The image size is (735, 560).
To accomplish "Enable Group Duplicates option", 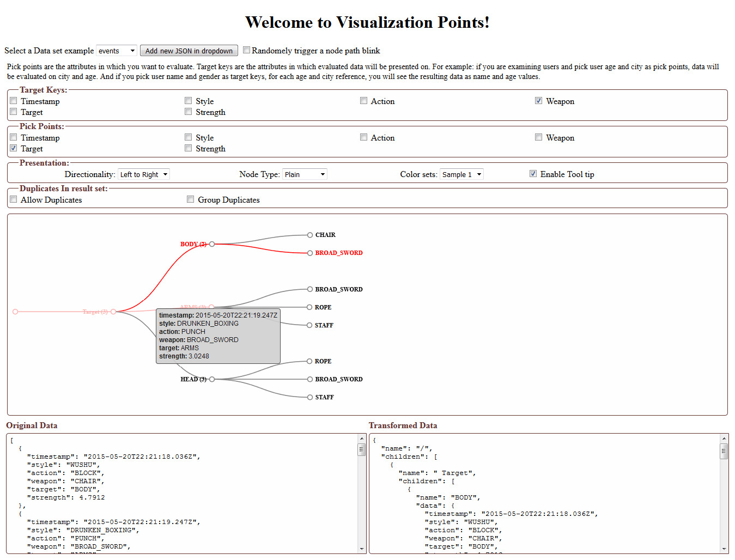I will pos(191,199).
